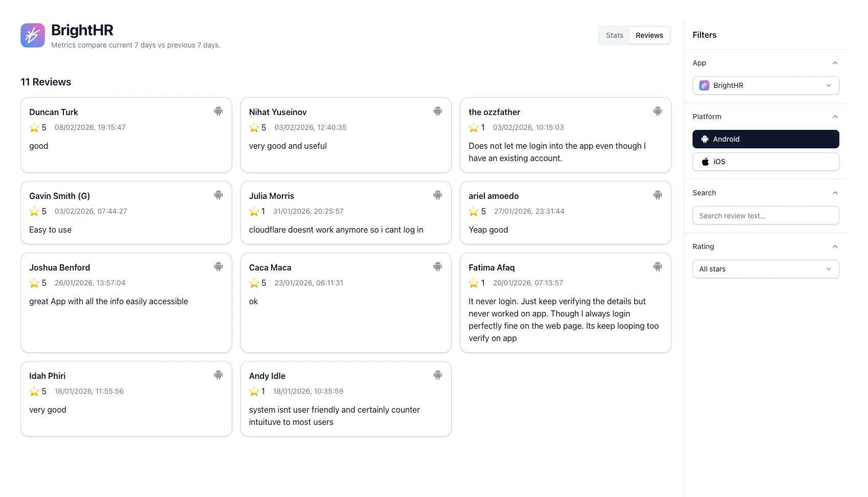Click the Android icon on Andy Idle's review

point(438,375)
